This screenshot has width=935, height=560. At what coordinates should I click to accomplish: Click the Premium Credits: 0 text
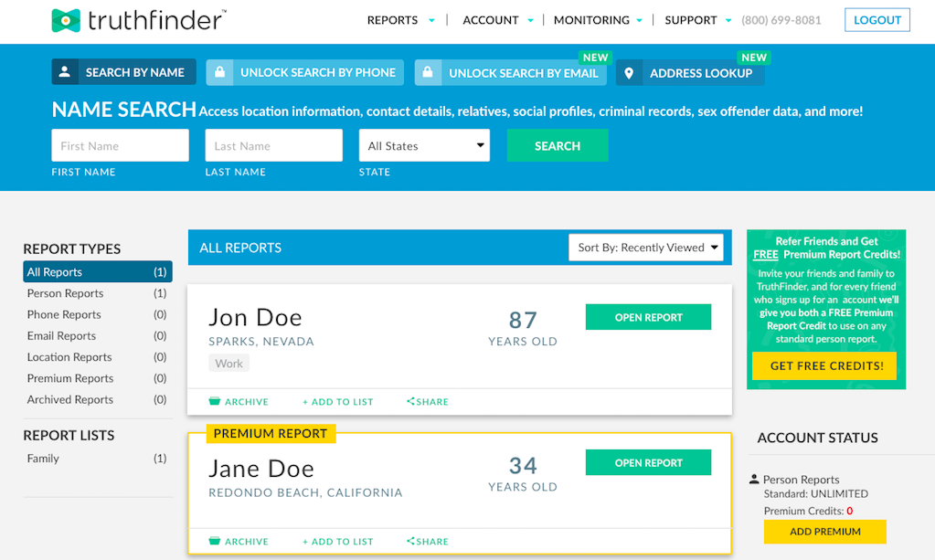coord(809,511)
